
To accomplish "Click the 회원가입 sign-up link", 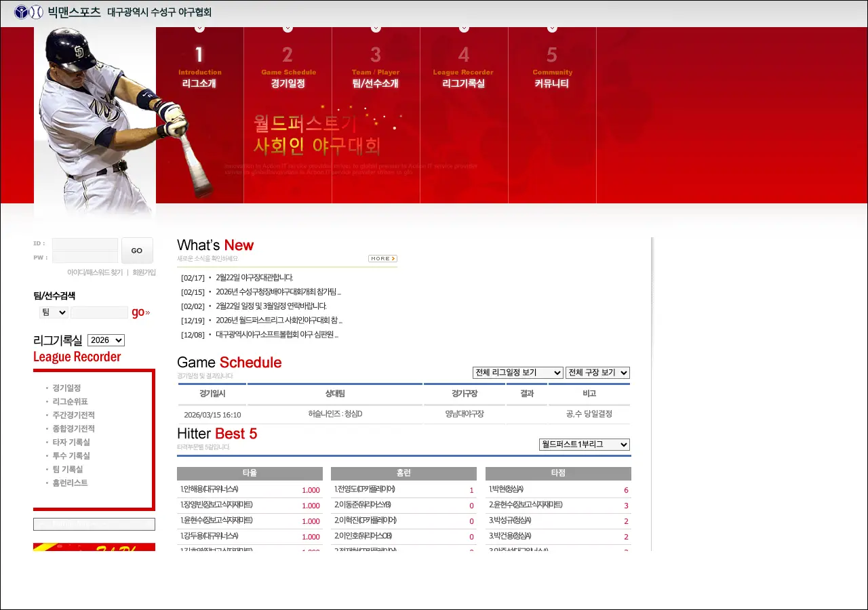I will tap(144, 272).
